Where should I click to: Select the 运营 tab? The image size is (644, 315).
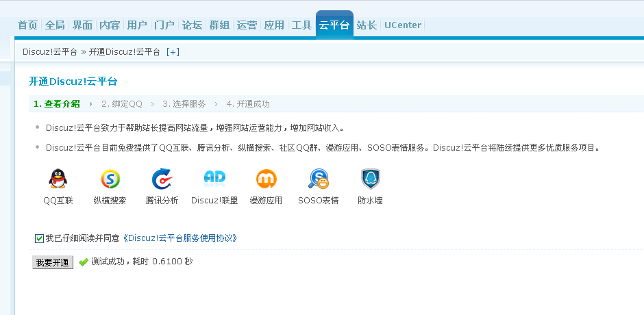[x=247, y=25]
